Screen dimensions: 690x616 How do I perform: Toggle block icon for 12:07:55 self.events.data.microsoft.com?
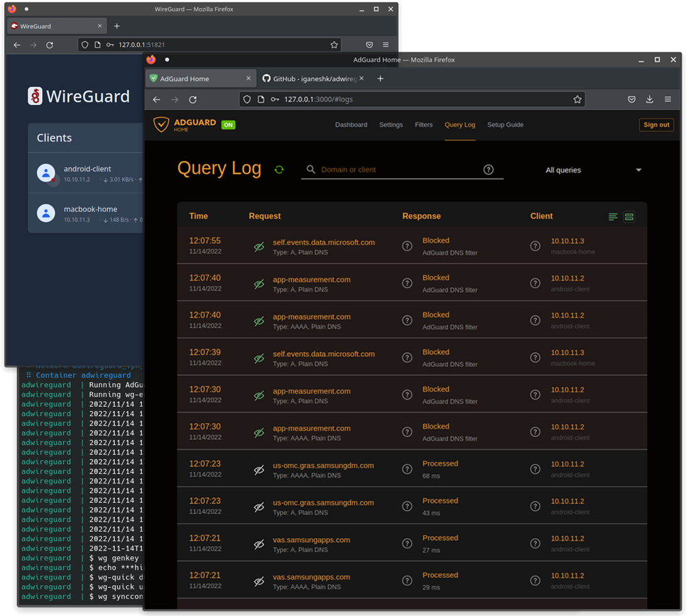259,246
